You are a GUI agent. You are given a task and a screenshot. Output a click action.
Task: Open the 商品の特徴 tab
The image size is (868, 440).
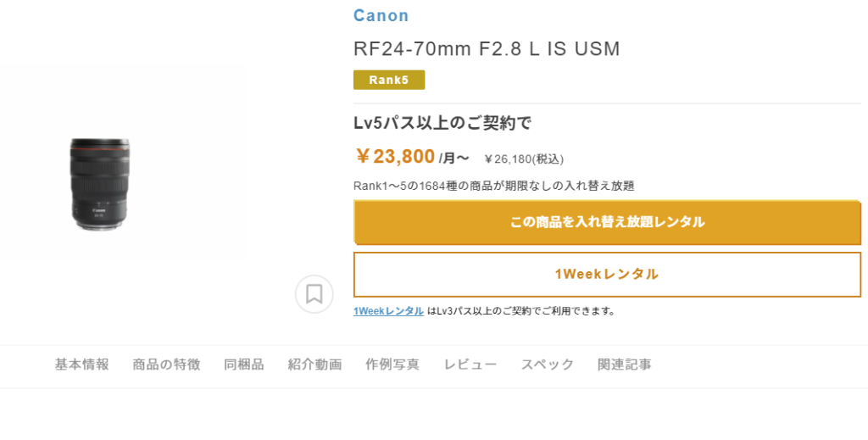166,365
